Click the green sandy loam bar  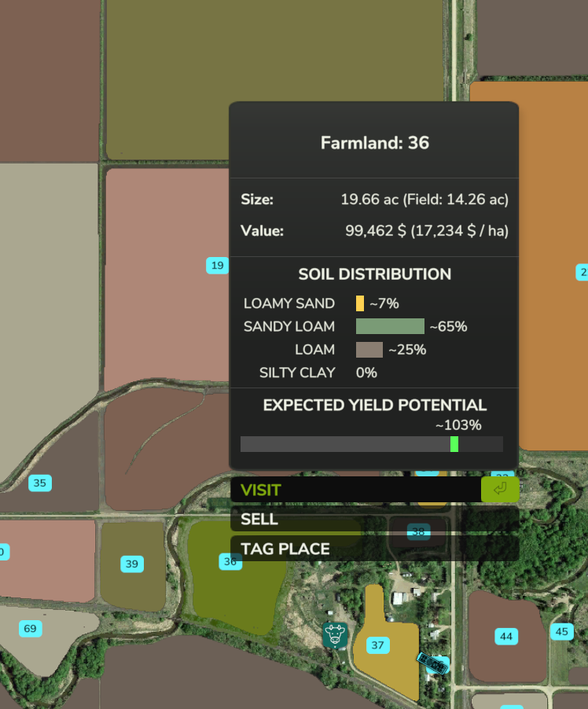tap(390, 326)
